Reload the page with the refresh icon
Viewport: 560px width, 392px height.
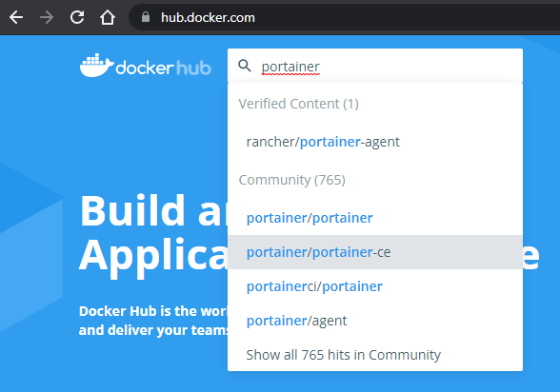[77, 17]
